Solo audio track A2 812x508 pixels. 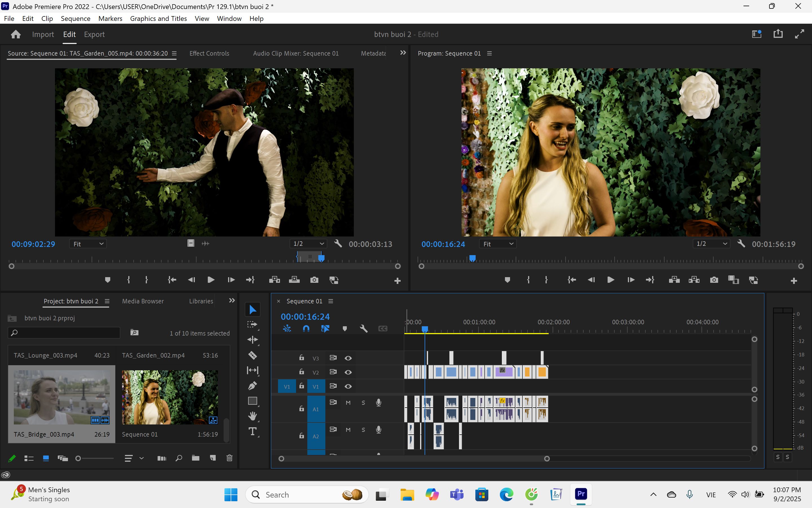pyautogui.click(x=363, y=430)
